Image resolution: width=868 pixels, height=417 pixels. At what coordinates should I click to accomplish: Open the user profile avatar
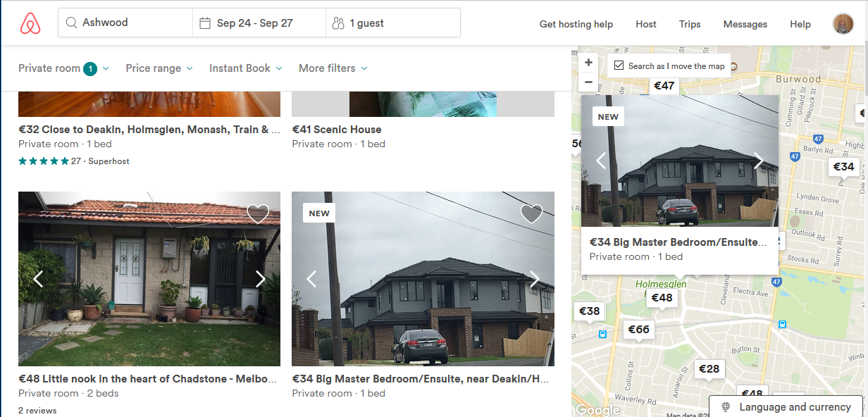click(843, 24)
